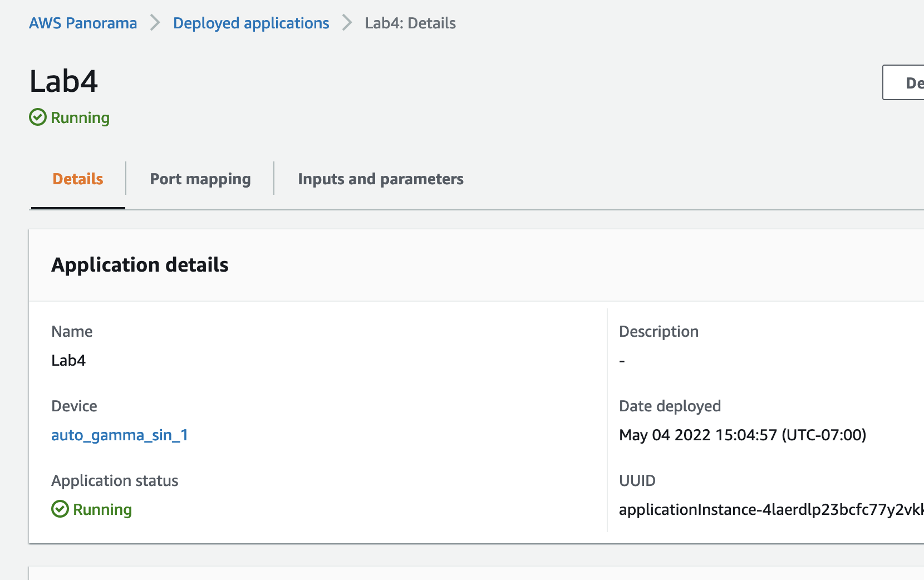Click the Lab4 page title
Viewport: 924px width, 580px height.
point(63,81)
